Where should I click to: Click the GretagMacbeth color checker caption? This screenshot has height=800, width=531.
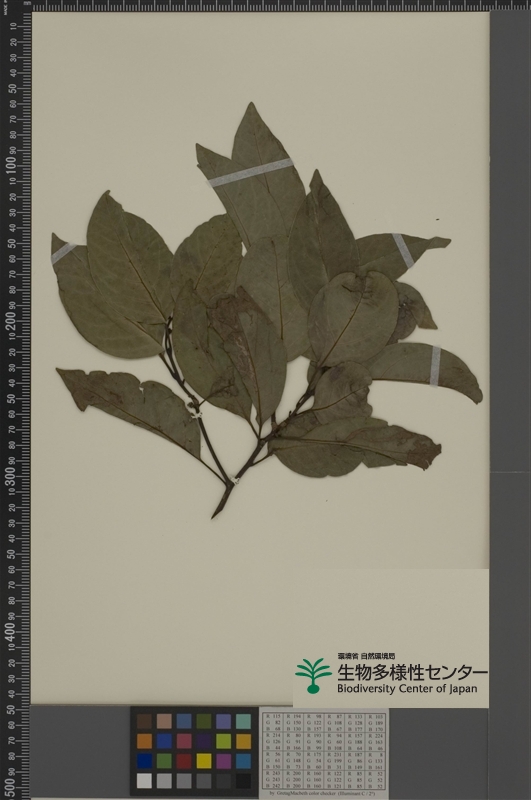coord(321,794)
